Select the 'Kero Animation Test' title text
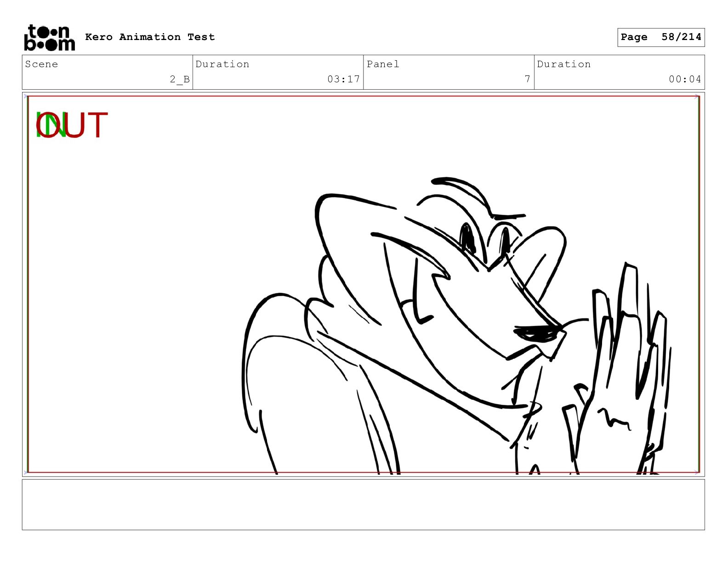Image resolution: width=728 pixels, height=563 pixels. 150,37
